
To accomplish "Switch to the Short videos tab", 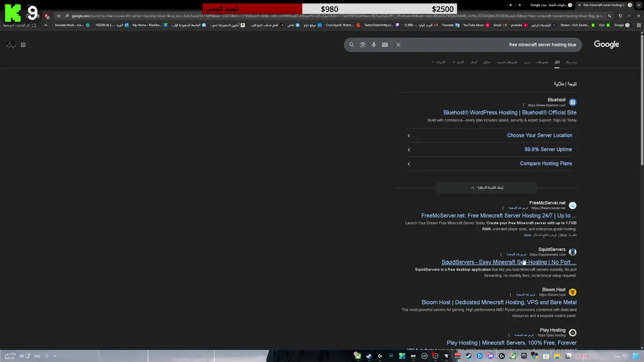I will (x=507, y=62).
